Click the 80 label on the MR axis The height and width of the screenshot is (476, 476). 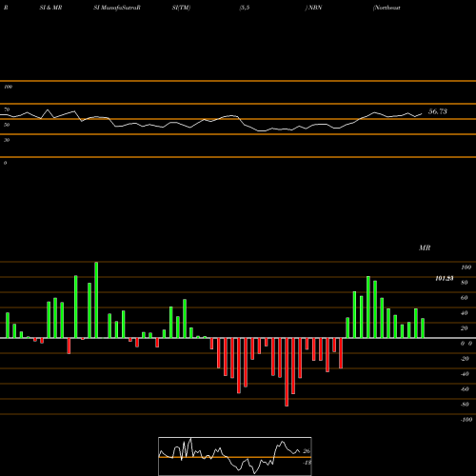(465, 283)
